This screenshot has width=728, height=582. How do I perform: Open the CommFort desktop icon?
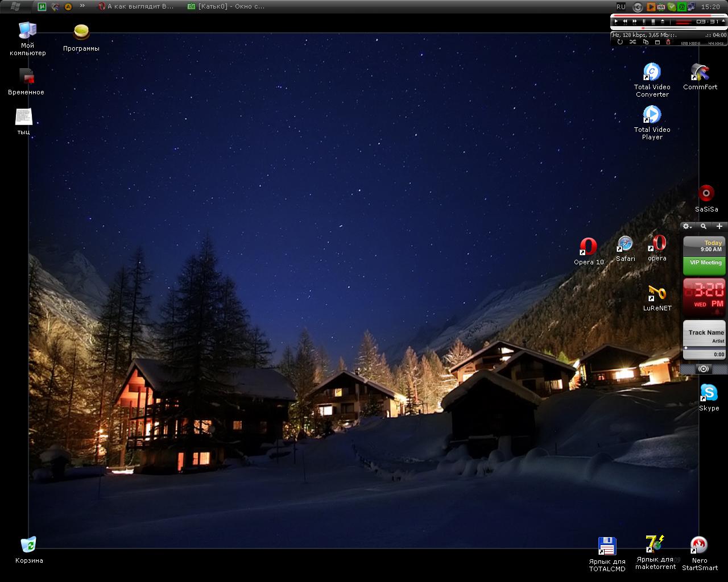coord(700,73)
